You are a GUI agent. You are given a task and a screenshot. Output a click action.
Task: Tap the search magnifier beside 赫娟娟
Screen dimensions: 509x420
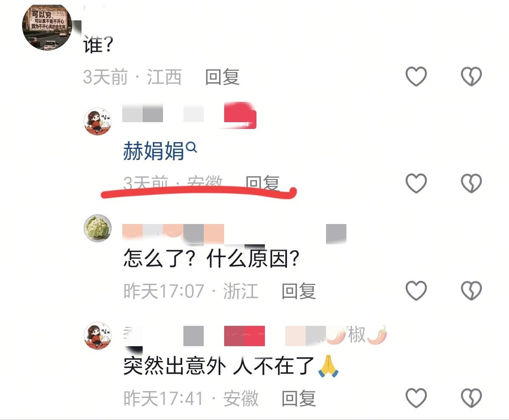(x=192, y=148)
